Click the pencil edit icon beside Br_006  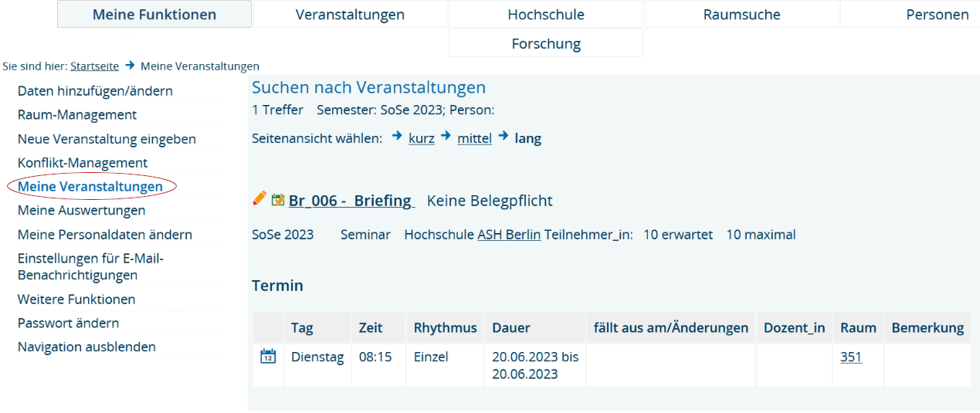point(259,199)
